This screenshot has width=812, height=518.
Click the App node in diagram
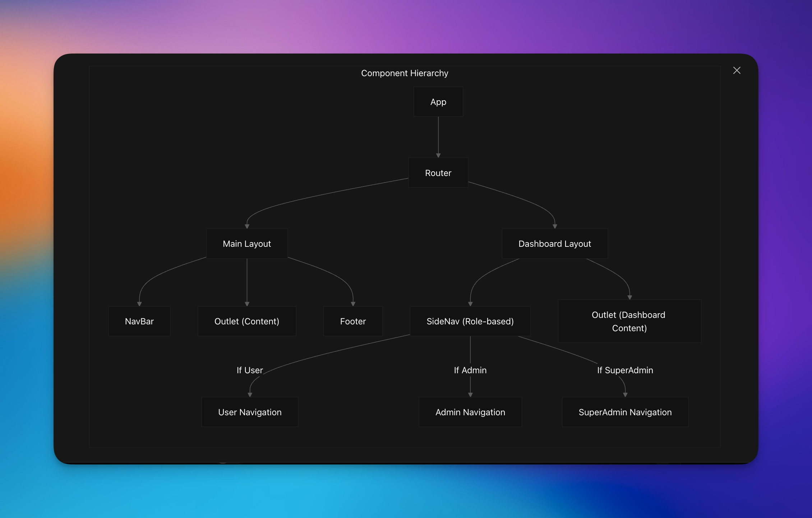pyautogui.click(x=438, y=102)
